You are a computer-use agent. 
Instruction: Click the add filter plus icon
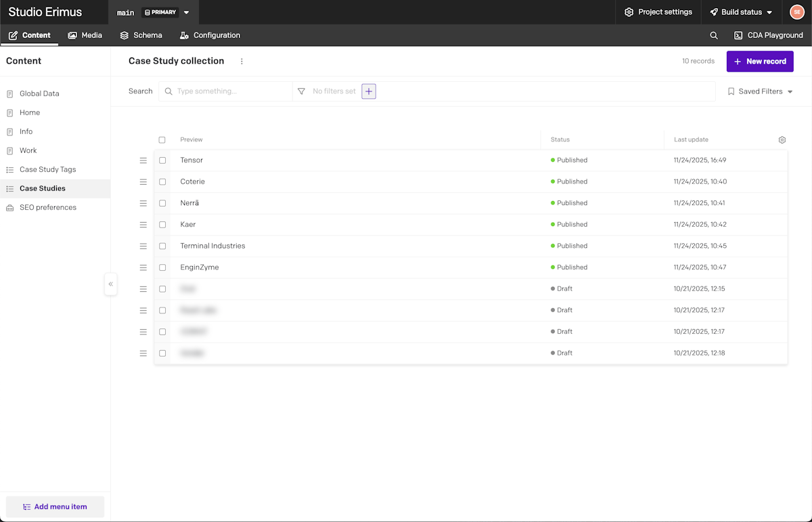[369, 91]
